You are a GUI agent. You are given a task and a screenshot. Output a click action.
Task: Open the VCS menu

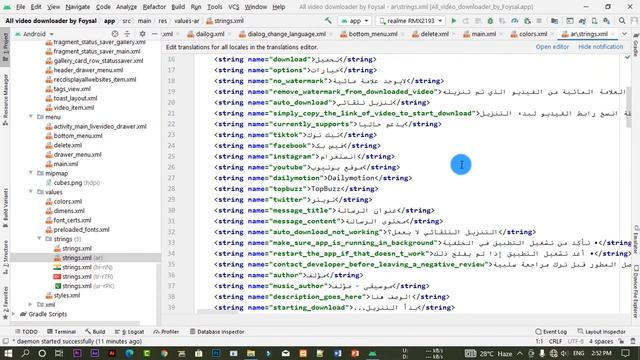[233, 7]
